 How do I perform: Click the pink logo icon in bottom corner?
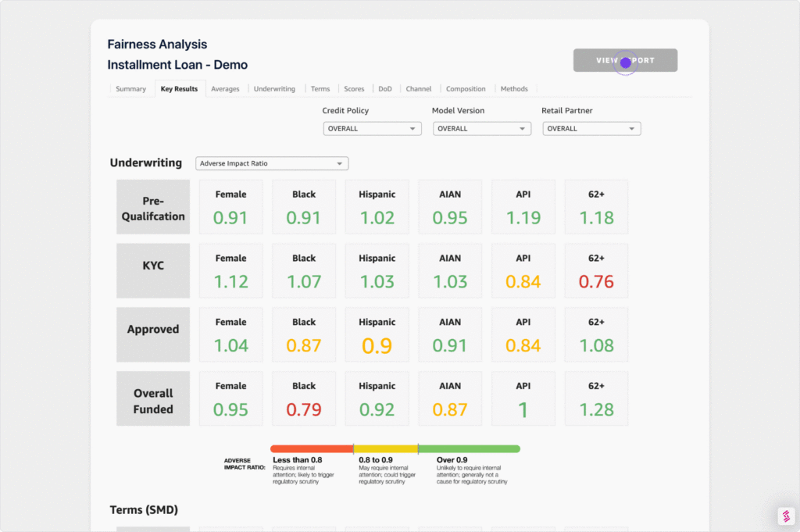point(786,516)
